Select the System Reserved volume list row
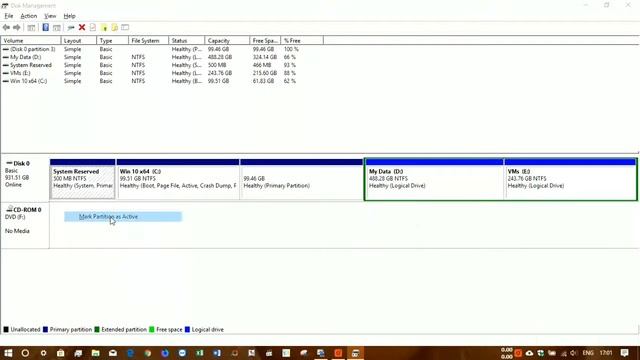The image size is (640, 360). click(x=162, y=65)
